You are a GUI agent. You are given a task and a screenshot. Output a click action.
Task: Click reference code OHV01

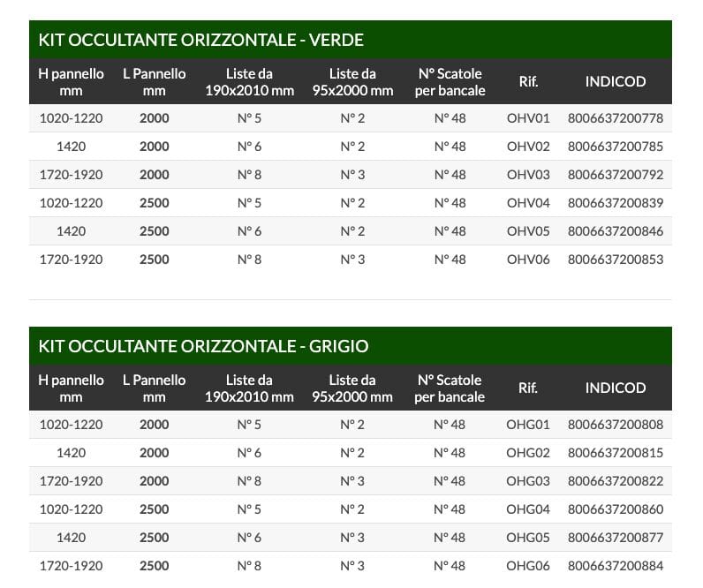point(528,118)
